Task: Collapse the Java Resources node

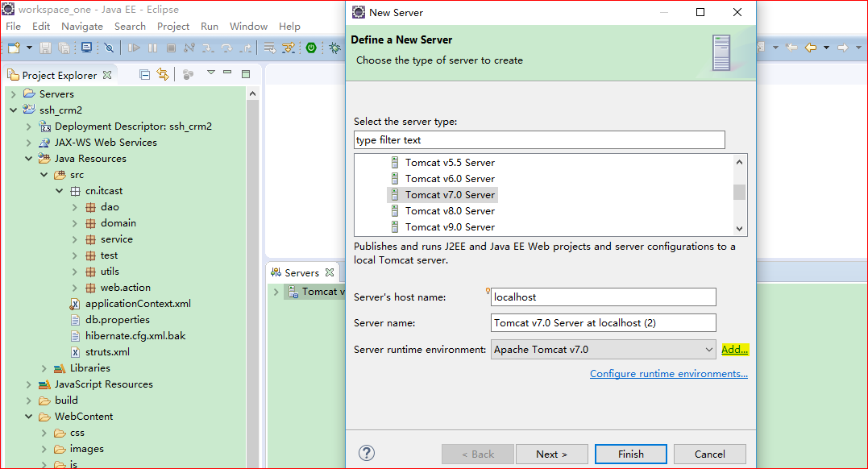Action: (x=29, y=159)
